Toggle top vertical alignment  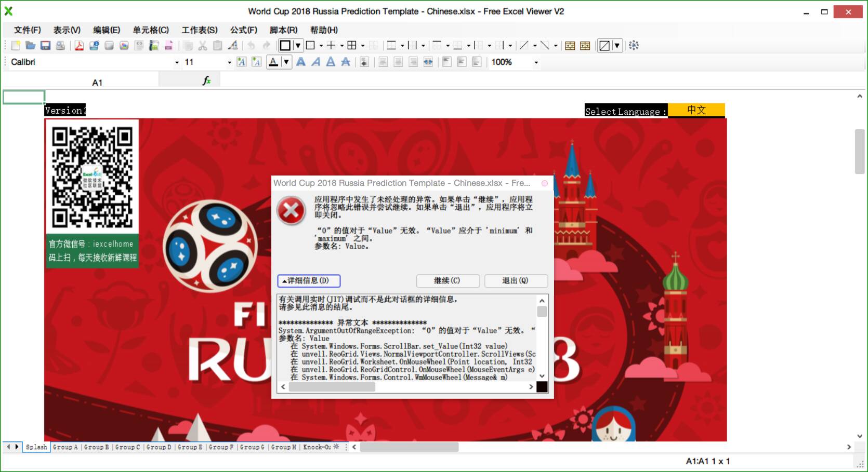[446, 62]
